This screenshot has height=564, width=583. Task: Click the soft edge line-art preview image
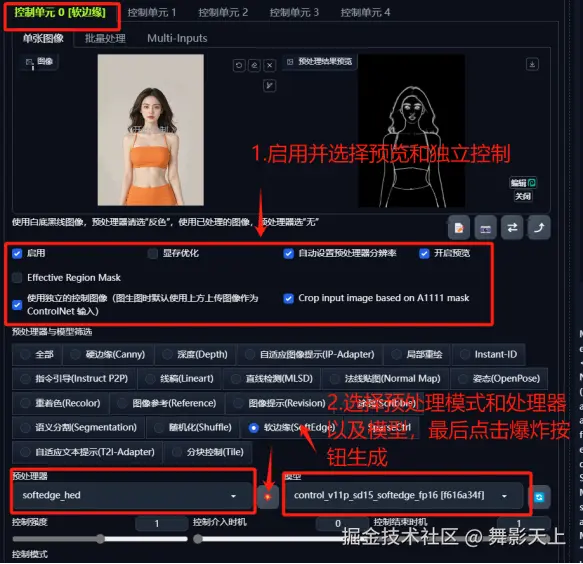click(x=412, y=131)
